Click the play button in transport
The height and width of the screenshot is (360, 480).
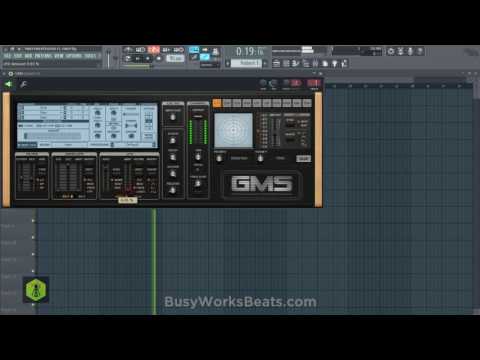coord(138,59)
